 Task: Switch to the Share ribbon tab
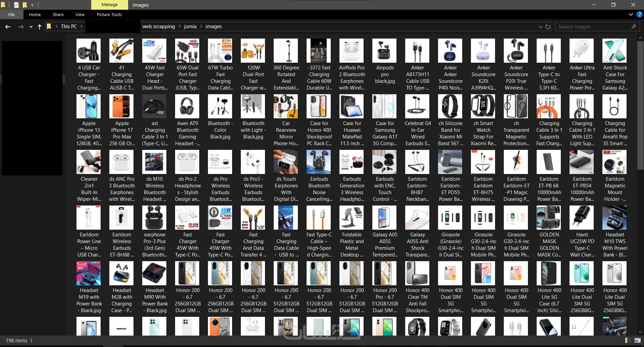tap(58, 14)
